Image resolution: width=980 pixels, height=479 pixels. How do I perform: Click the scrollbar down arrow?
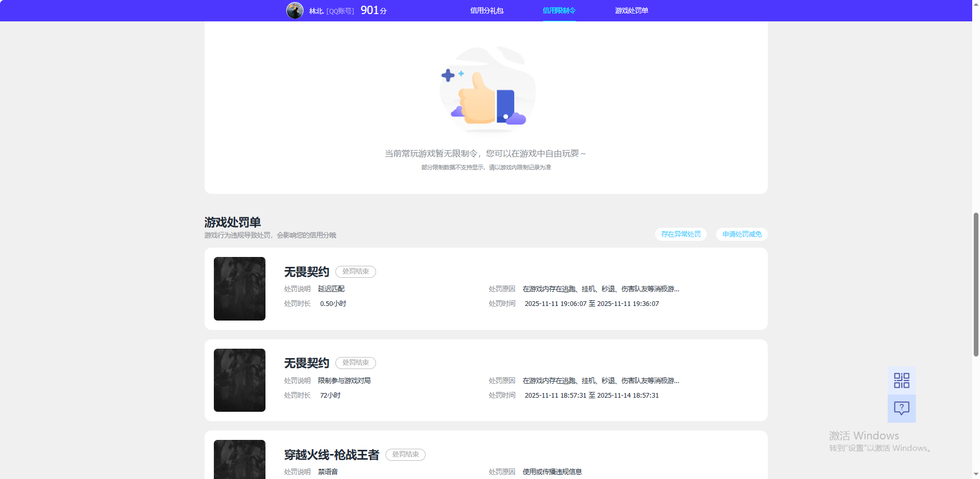[x=976, y=475]
